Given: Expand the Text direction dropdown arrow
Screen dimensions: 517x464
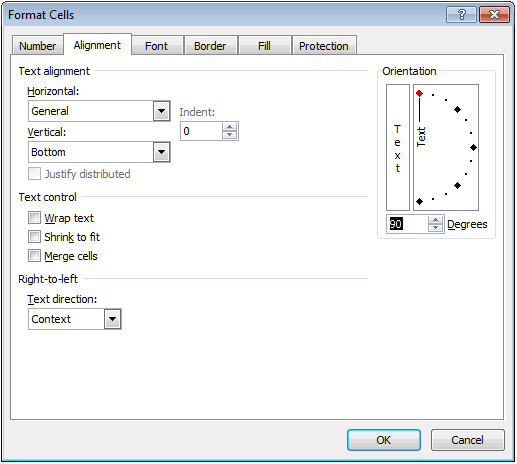Looking at the screenshot, I should [113, 319].
